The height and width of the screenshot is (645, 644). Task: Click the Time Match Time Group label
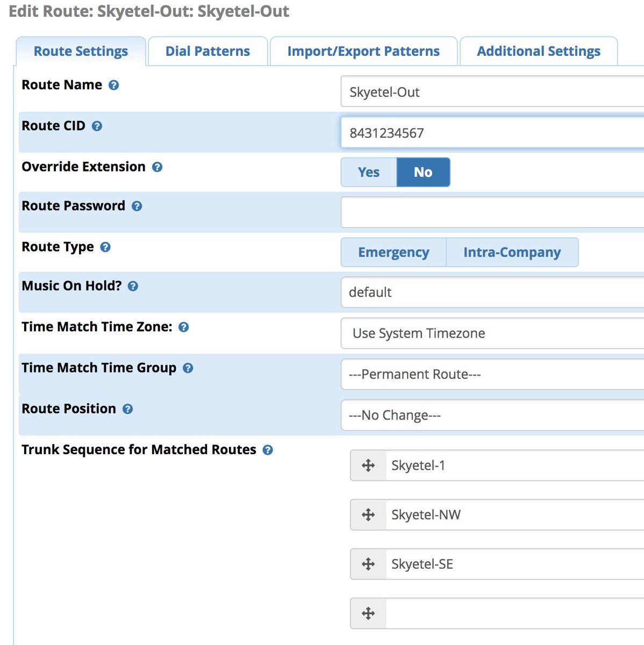99,368
